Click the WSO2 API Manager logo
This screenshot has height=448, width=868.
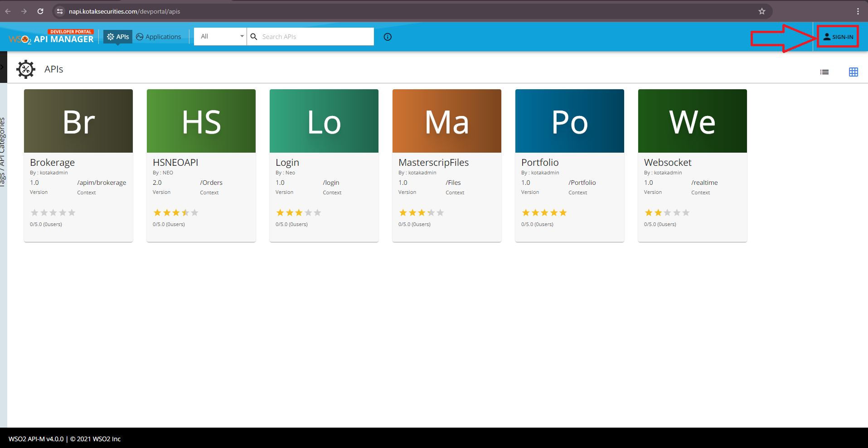(51, 37)
